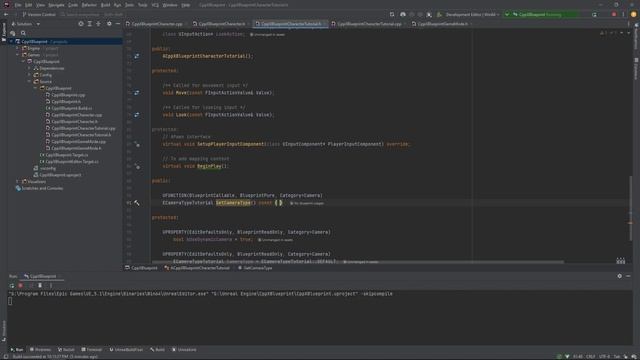Open the File menu

[x=18, y=5]
